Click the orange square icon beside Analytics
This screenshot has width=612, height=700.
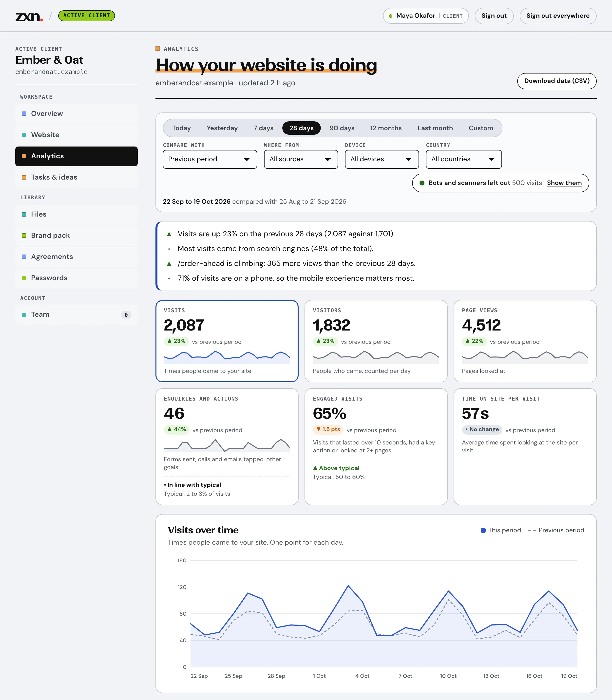24,156
